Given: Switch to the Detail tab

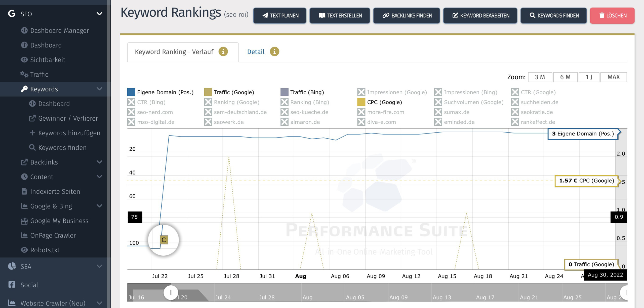Looking at the screenshot, I should 256,52.
